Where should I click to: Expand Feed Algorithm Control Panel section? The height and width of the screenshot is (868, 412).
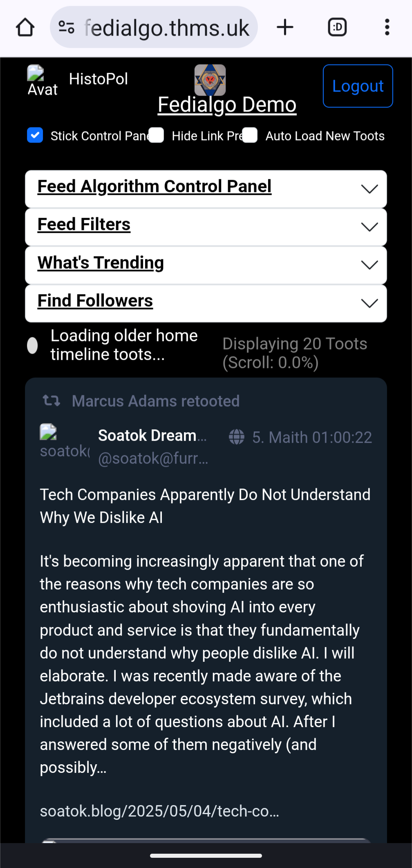tap(206, 189)
